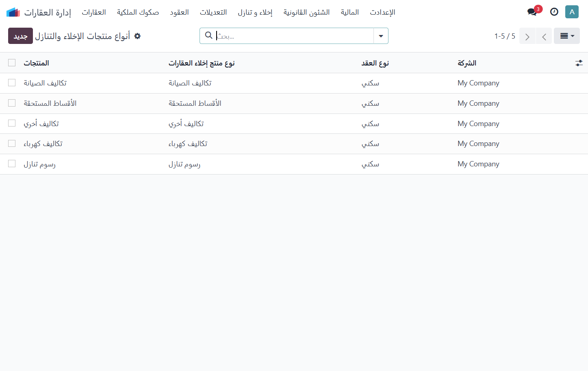Sort by the المنتجات column header
This screenshot has width=588, height=371.
(x=36, y=63)
